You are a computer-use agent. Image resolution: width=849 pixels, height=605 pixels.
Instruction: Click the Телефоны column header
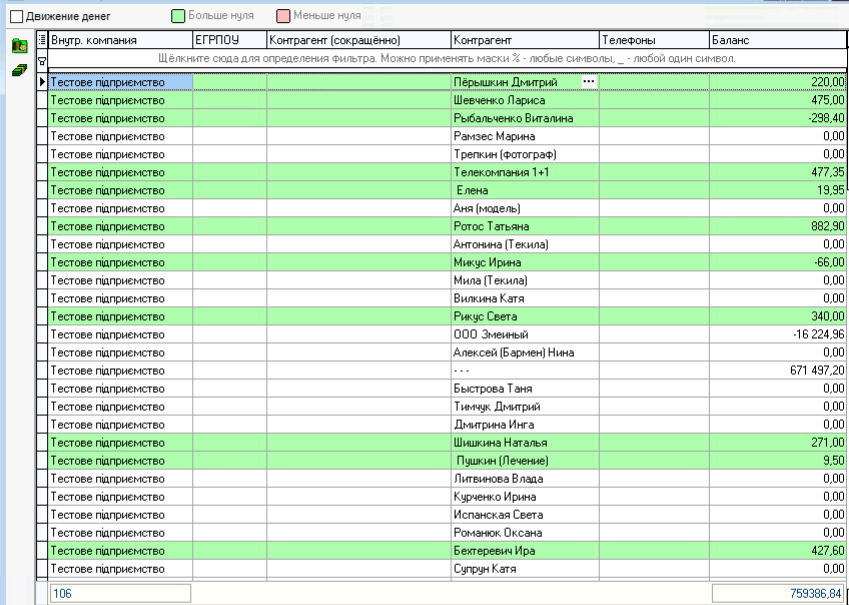(652, 40)
